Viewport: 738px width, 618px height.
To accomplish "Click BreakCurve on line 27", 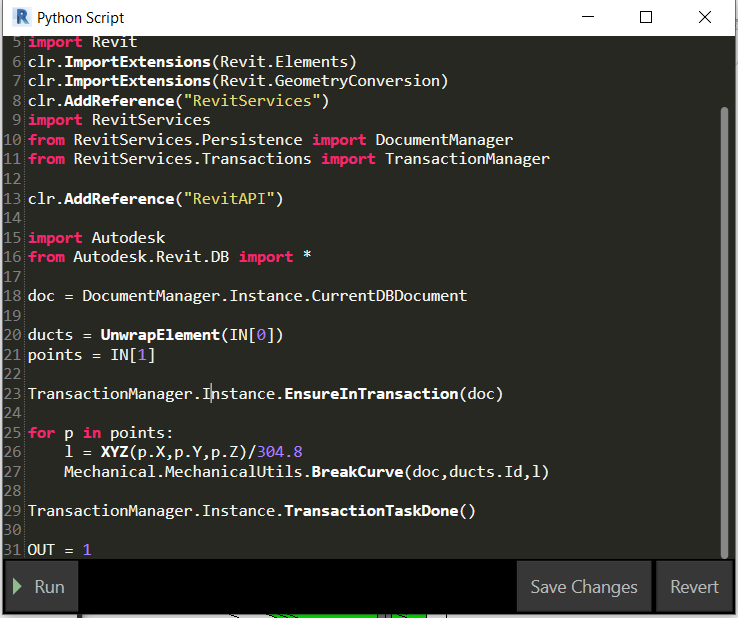I will coord(357,472).
